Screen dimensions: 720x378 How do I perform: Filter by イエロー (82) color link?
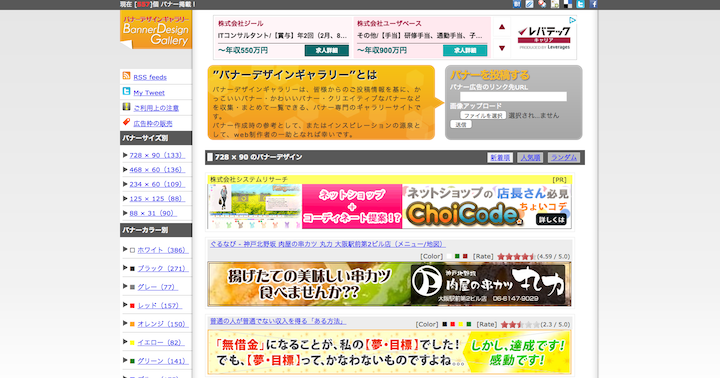pos(161,343)
